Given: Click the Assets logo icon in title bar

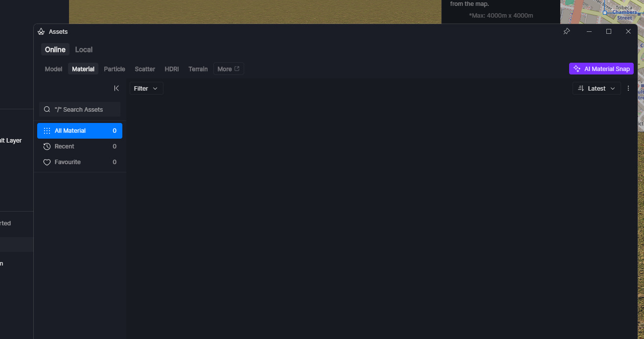Looking at the screenshot, I should point(41,32).
